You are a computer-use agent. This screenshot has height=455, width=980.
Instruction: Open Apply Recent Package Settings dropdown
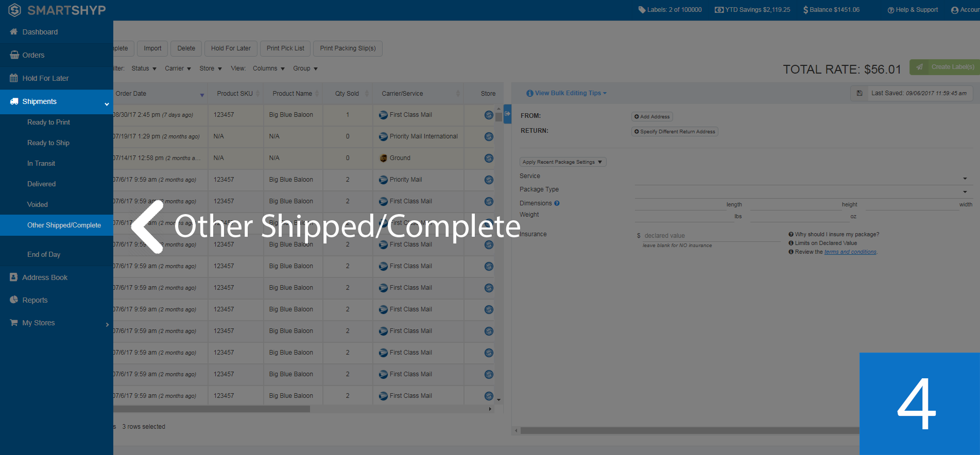pyautogui.click(x=563, y=162)
